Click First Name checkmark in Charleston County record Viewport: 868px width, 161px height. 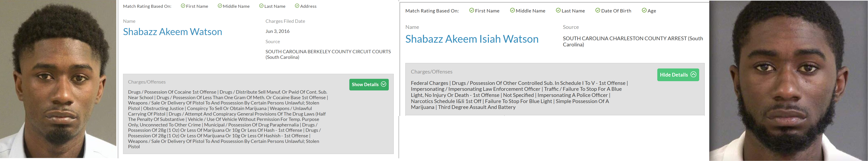coord(471,10)
